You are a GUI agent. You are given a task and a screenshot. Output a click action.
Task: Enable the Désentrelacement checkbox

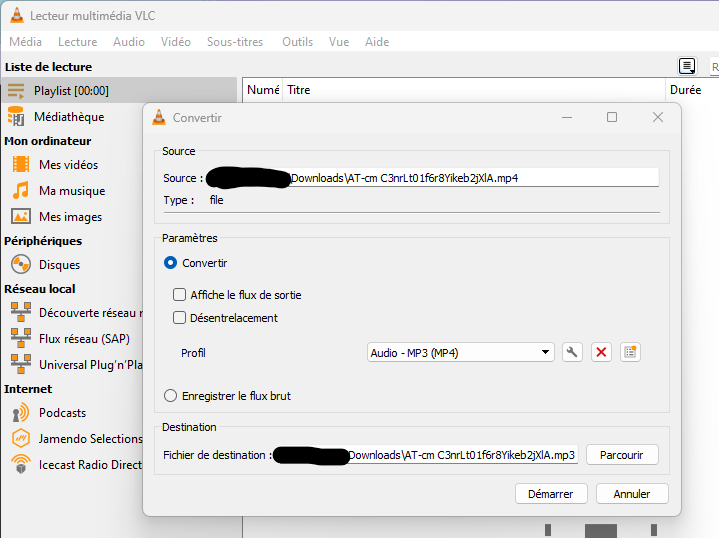click(179, 317)
